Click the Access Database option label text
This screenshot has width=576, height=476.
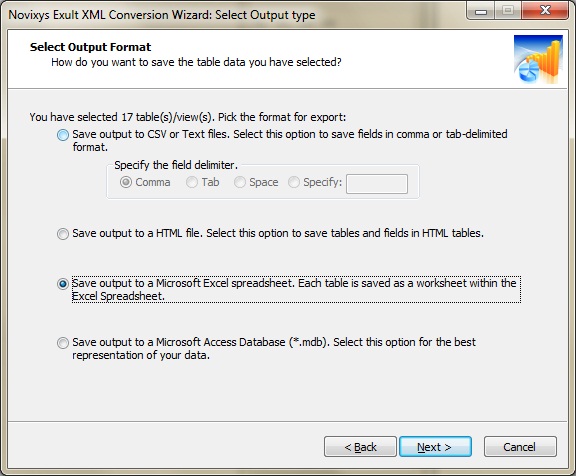pyautogui.click(x=274, y=349)
